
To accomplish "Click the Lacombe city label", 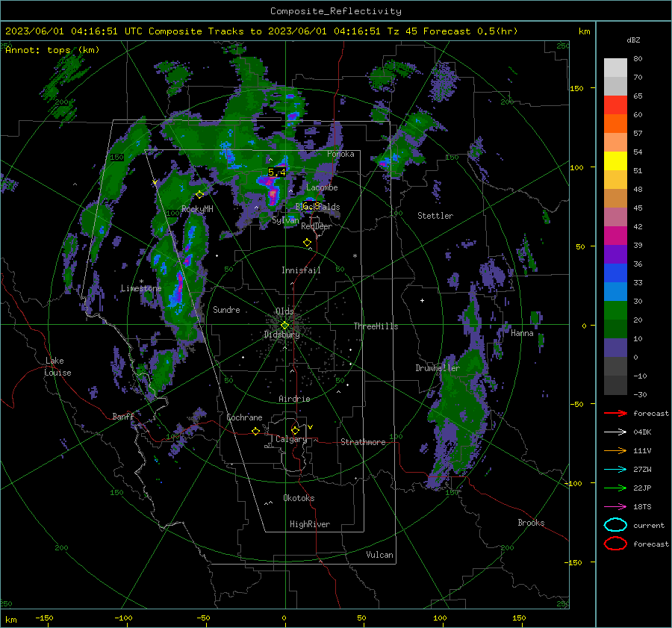I will 322,187.
